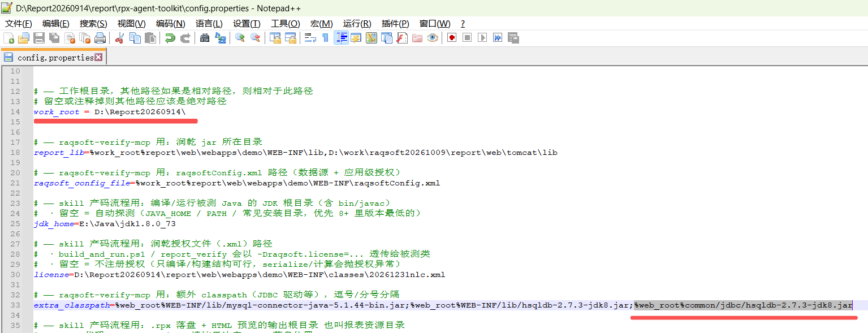Click the Run macro multiple times icon
868x333 pixels.
[498, 38]
